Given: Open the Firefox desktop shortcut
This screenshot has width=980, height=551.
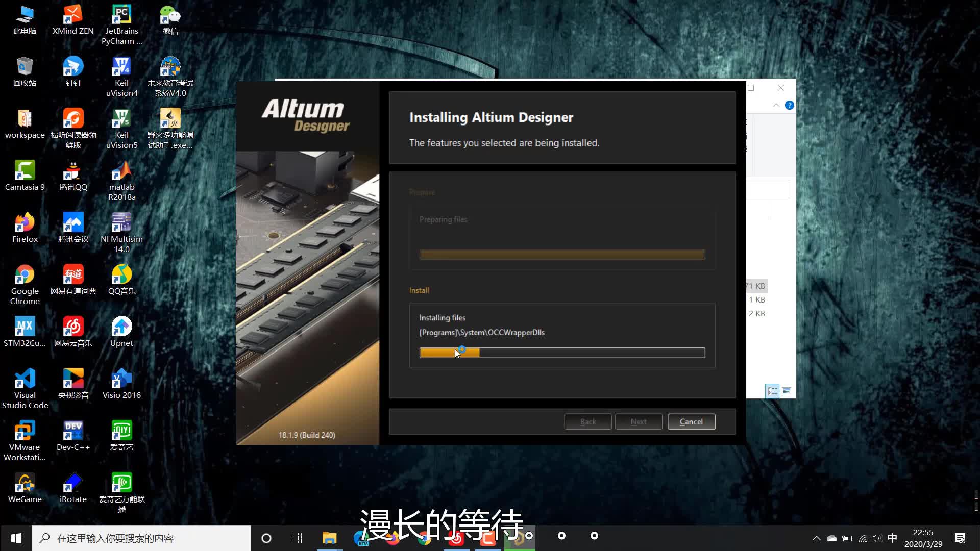Looking at the screenshot, I should pos(24,229).
